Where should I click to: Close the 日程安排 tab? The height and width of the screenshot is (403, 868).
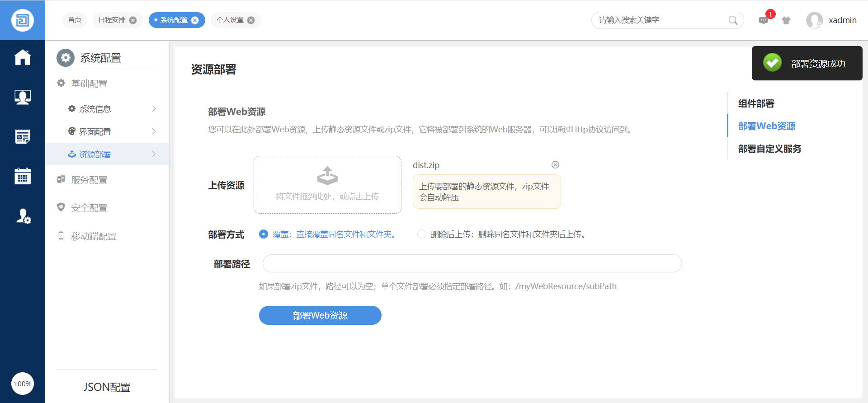(133, 20)
